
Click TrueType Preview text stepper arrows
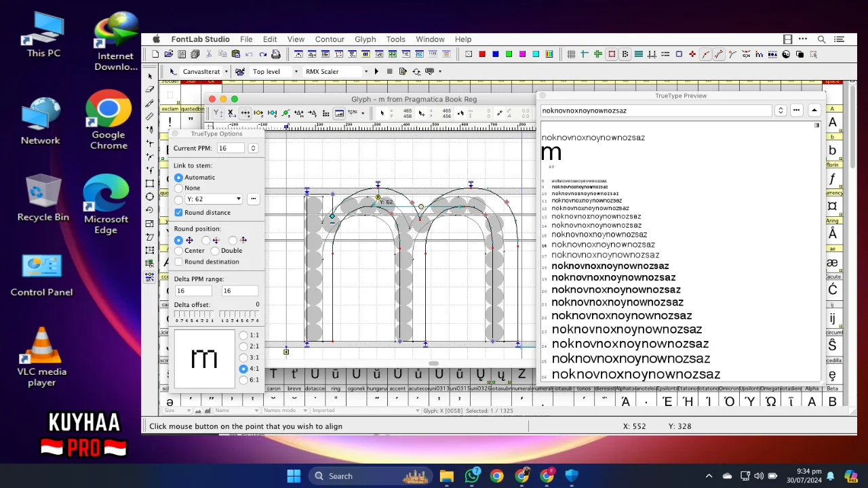[781, 110]
